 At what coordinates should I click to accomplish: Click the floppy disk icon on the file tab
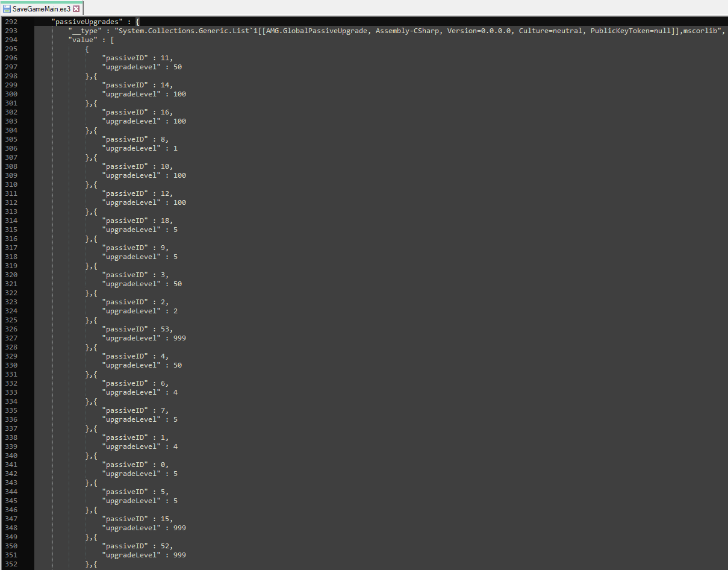pyautogui.click(x=7, y=9)
